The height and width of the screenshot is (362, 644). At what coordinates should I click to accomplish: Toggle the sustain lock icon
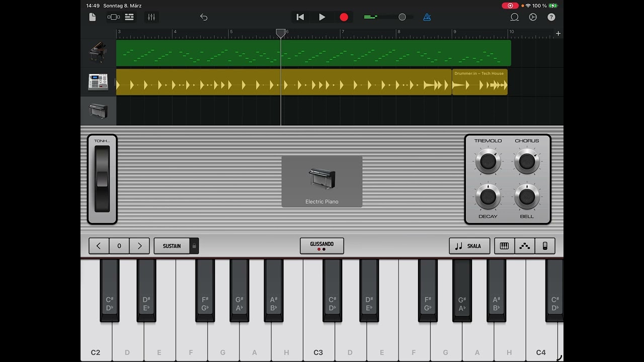click(194, 246)
